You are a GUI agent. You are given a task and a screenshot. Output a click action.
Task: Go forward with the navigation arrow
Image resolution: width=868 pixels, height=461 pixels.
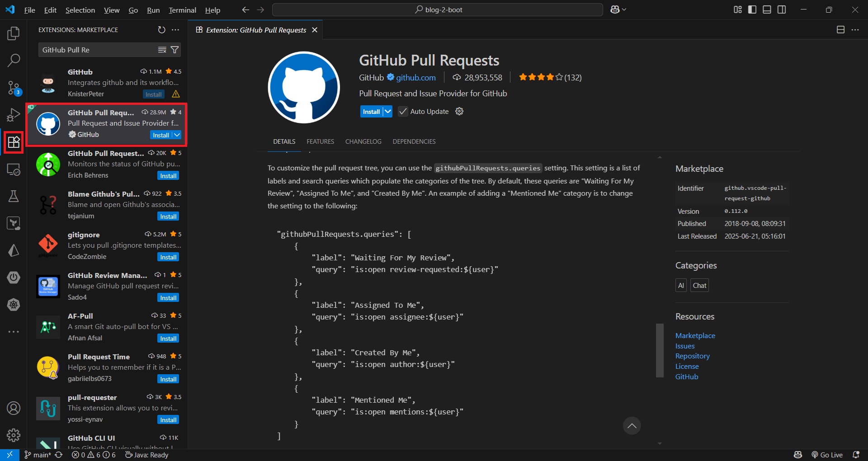pyautogui.click(x=260, y=9)
